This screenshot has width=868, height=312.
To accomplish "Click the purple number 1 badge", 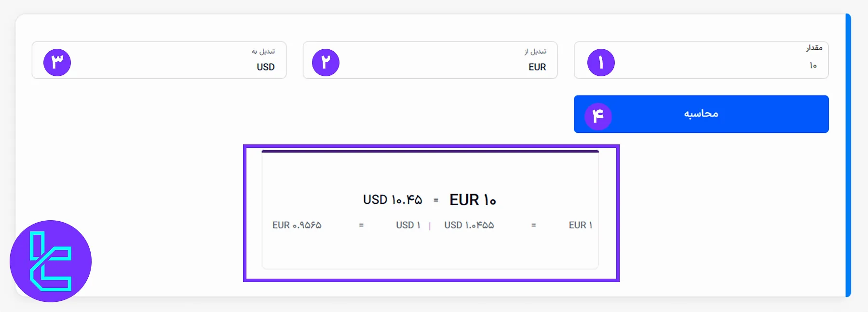I will [x=601, y=63].
